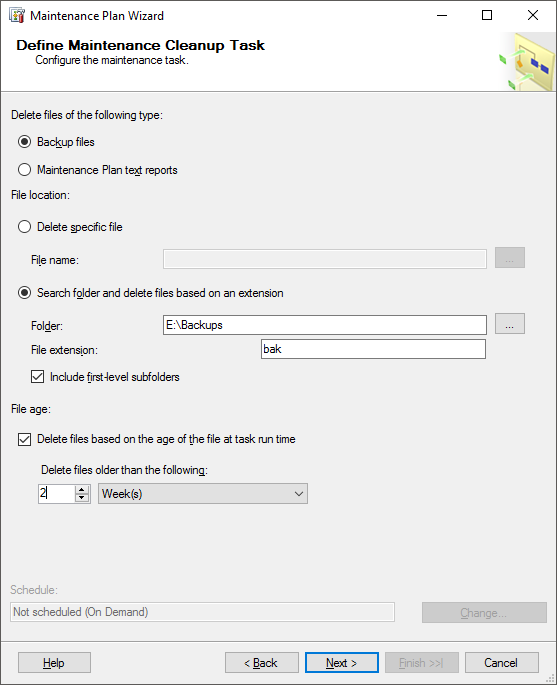This screenshot has height=685, width=557.
Task: Close the Maintenance Plan Wizard window
Action: [533, 15]
